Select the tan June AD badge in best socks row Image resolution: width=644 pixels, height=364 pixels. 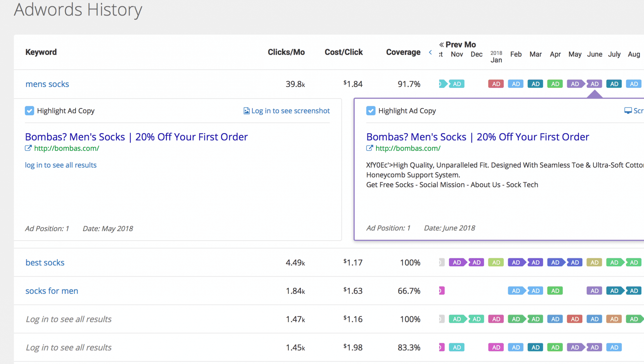coord(594,262)
